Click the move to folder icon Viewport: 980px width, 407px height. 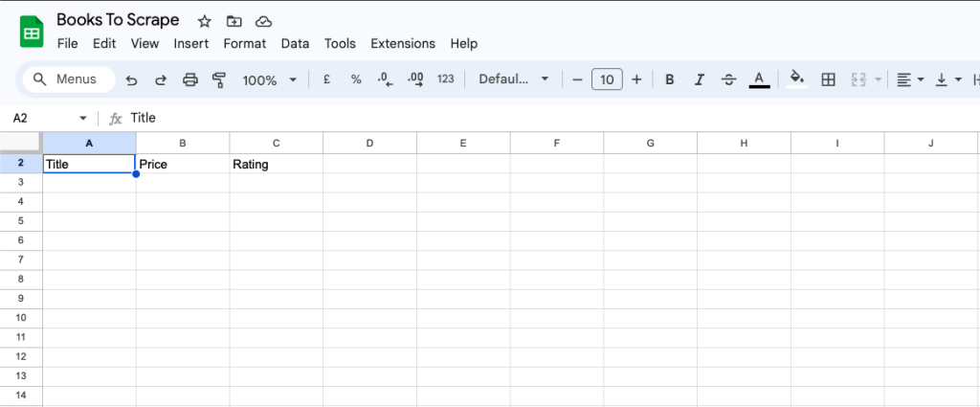(x=234, y=21)
